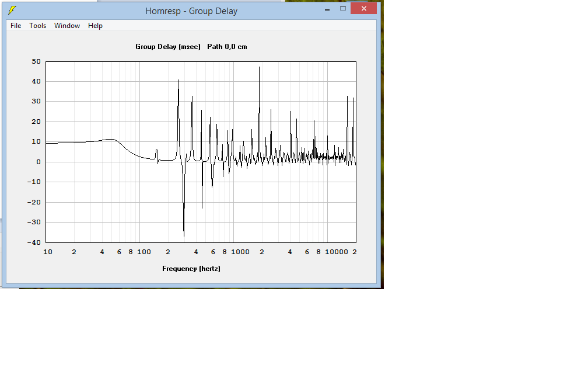Click the 1000 label on frequency axis

(240, 252)
